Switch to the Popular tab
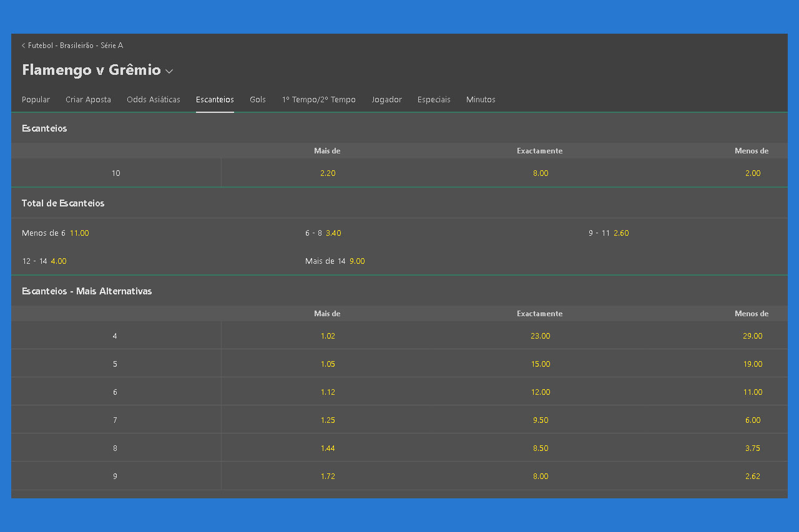799x532 pixels. point(36,100)
